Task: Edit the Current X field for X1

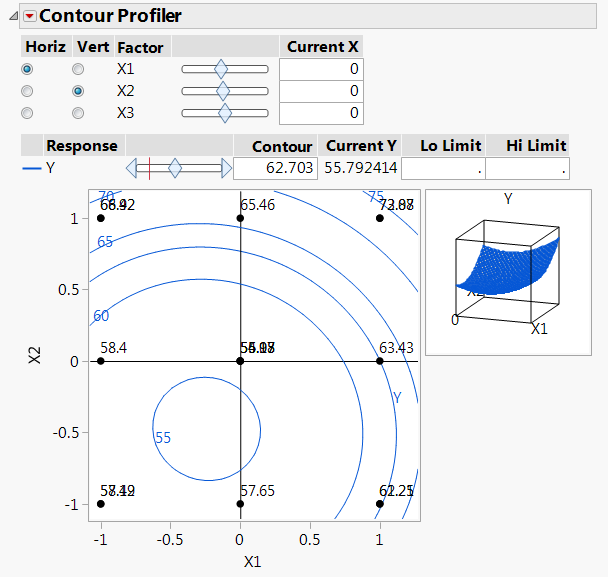Action: [x=320, y=69]
